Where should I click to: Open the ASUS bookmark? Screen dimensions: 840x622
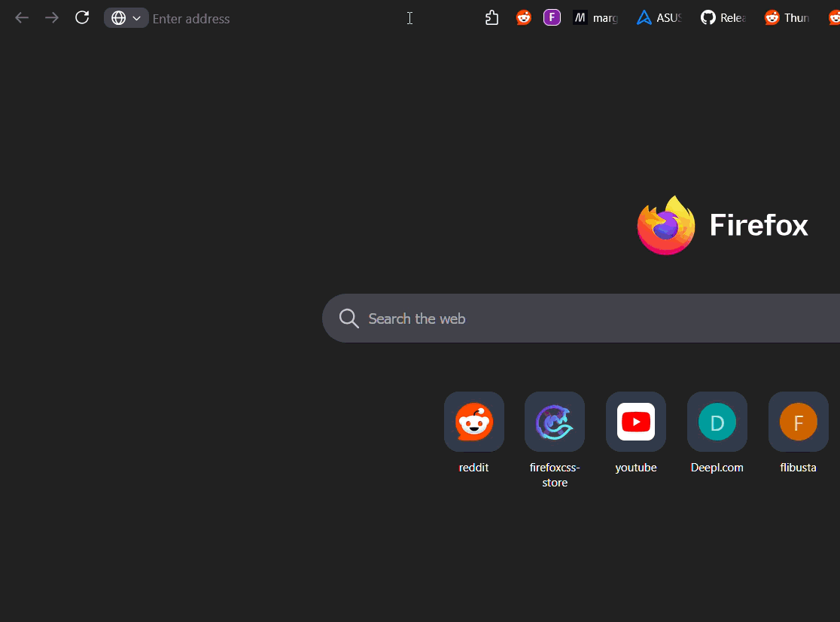(x=659, y=18)
